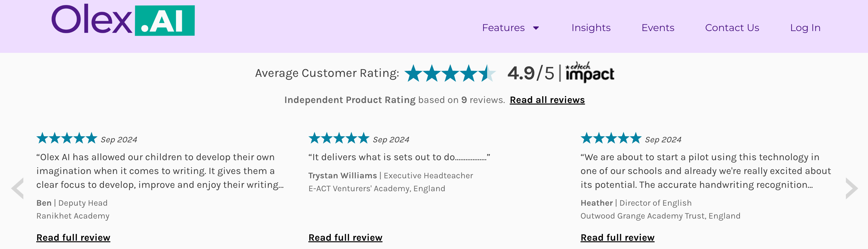Click Read all reviews link
Image resolution: width=868 pixels, height=249 pixels.
[547, 100]
